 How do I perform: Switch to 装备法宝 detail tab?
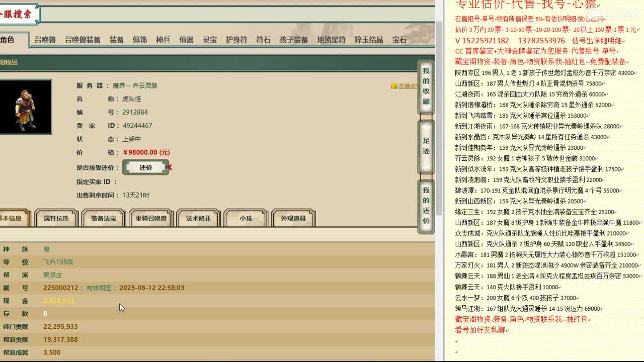(104, 218)
